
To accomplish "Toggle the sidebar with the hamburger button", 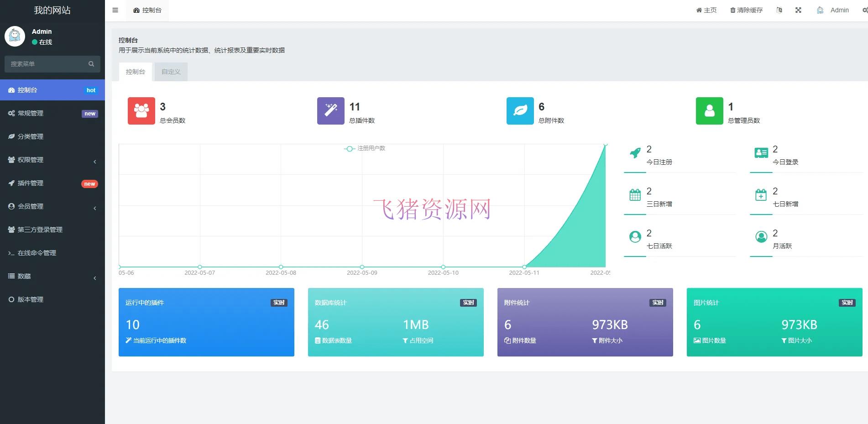I will 115,10.
